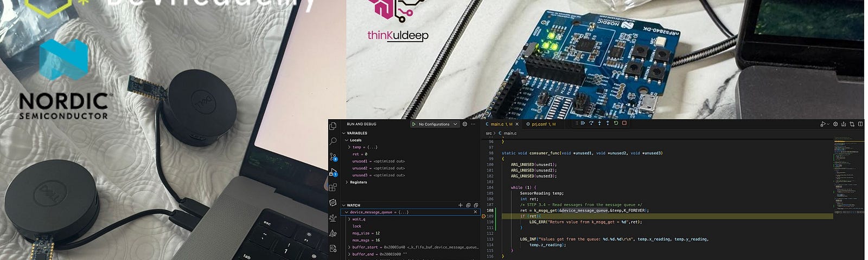Open the Run and Debug view icon
Viewport: 868px width, 260px height.
(333, 172)
